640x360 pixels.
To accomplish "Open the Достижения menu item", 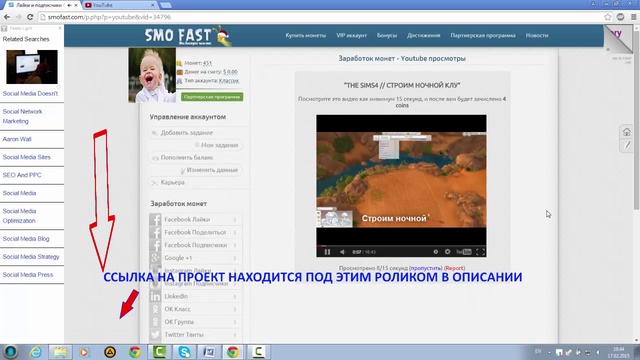I will tap(423, 36).
